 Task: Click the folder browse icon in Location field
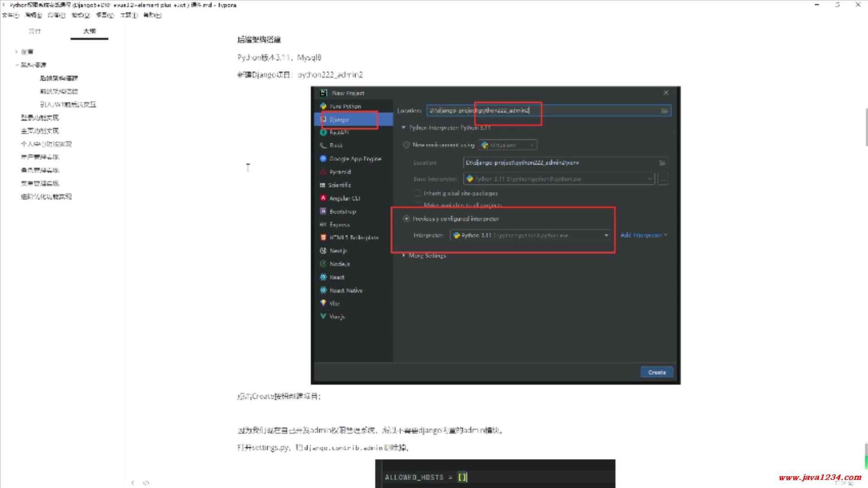coord(664,111)
